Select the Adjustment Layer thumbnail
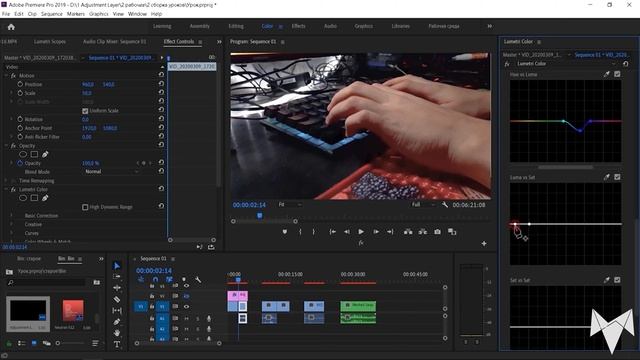This screenshot has width=640, height=360. tap(28, 310)
